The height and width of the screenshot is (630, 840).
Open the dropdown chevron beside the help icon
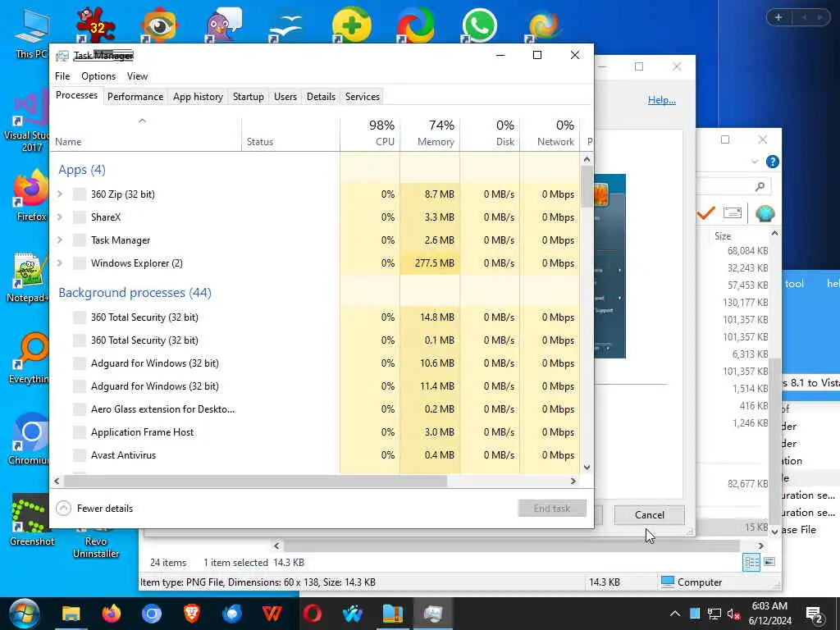tap(755, 162)
